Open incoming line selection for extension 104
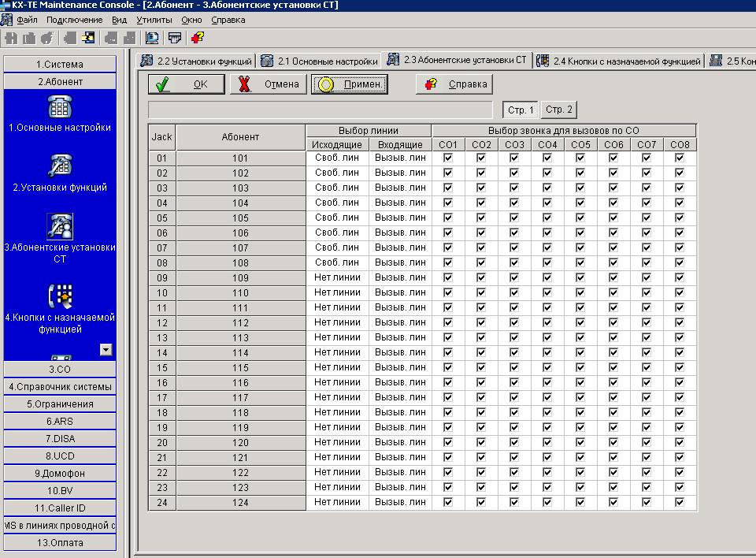Viewport: 756px width, 558px height. point(400,203)
